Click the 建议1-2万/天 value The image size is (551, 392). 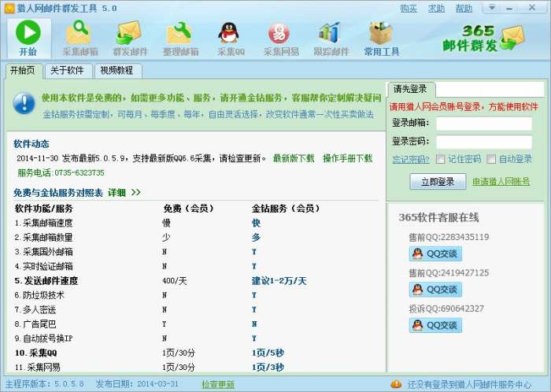point(279,281)
